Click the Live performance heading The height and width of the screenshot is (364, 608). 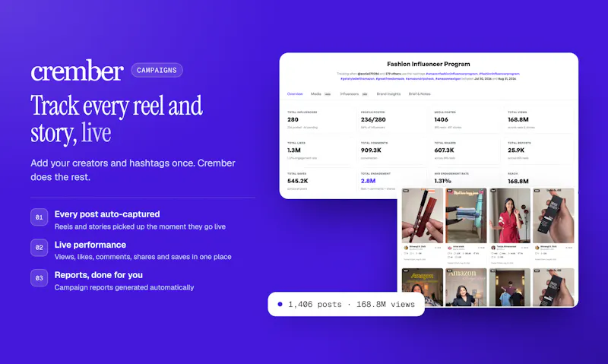click(x=90, y=245)
